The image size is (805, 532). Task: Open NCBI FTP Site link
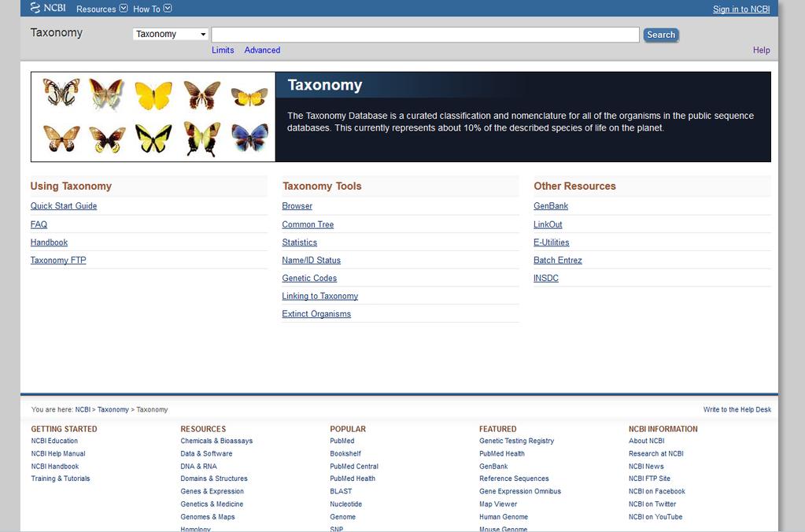649,478
